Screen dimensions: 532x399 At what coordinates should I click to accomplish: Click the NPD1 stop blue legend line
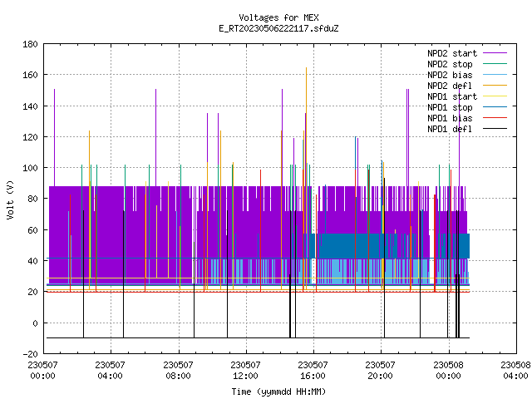(x=495, y=107)
